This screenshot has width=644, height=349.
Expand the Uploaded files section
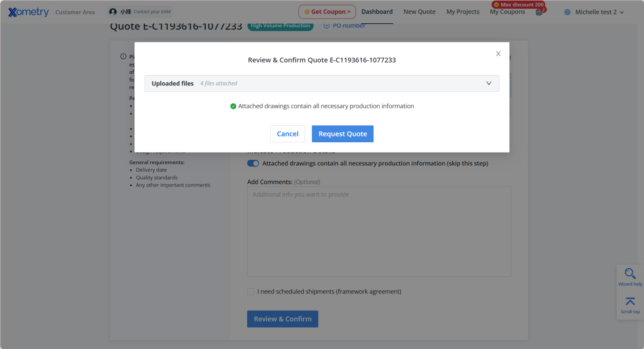coord(489,83)
